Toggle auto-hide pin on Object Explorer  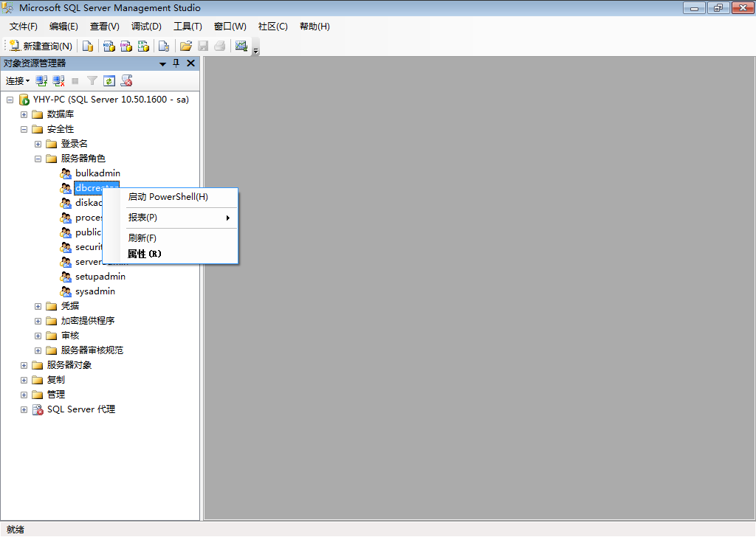click(176, 63)
